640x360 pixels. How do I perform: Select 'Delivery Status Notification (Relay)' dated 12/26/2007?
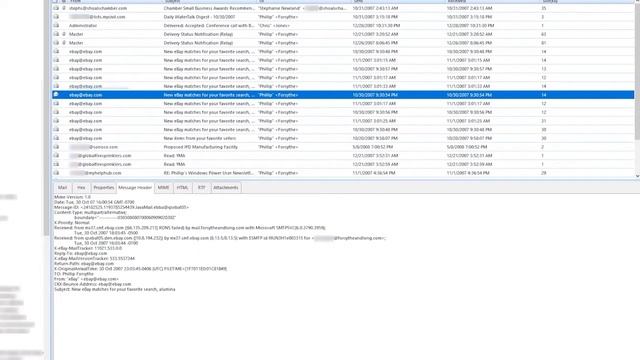point(198,43)
